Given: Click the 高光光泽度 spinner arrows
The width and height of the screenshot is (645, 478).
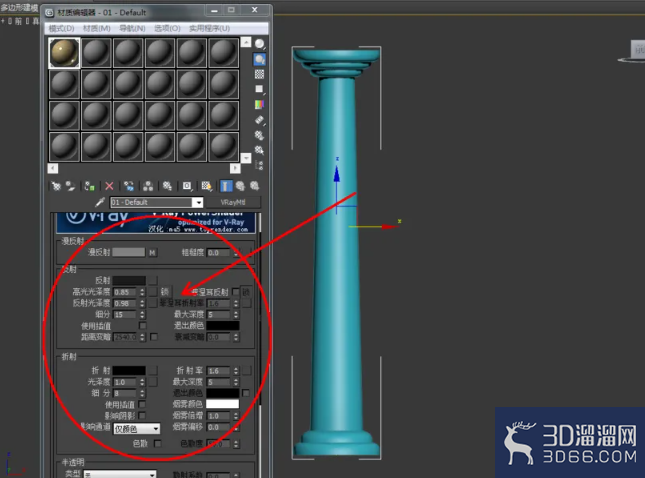Looking at the screenshot, I should [x=142, y=292].
